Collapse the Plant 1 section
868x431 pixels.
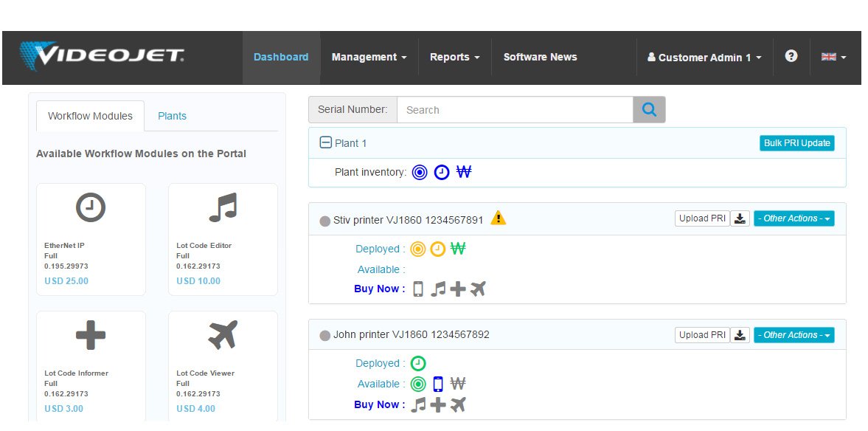click(x=326, y=143)
